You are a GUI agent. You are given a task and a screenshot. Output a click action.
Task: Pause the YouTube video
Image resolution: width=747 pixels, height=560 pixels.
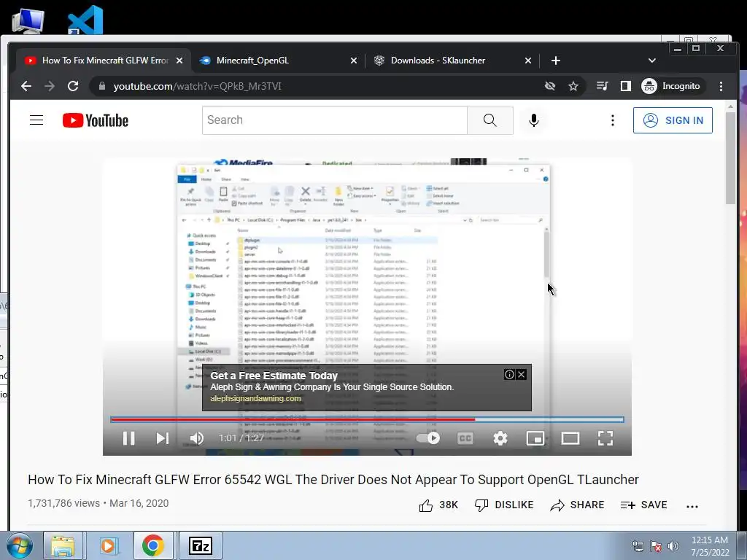click(x=128, y=438)
